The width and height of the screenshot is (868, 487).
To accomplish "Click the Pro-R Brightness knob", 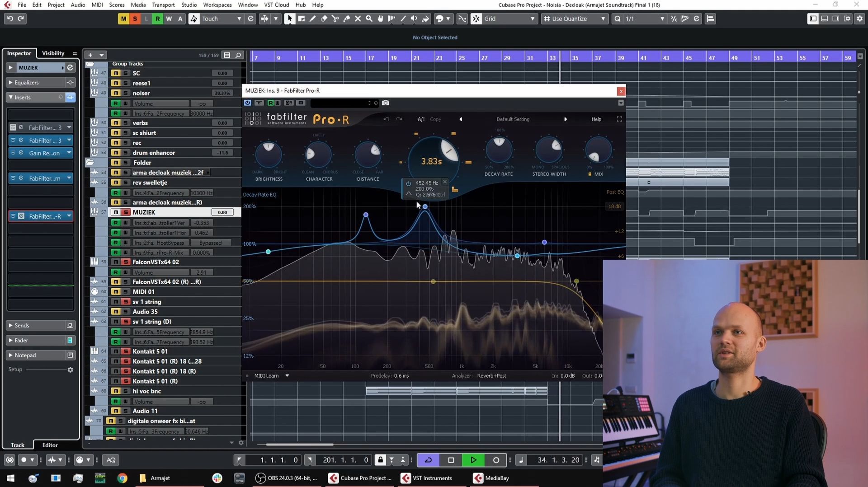I will 269,154.
